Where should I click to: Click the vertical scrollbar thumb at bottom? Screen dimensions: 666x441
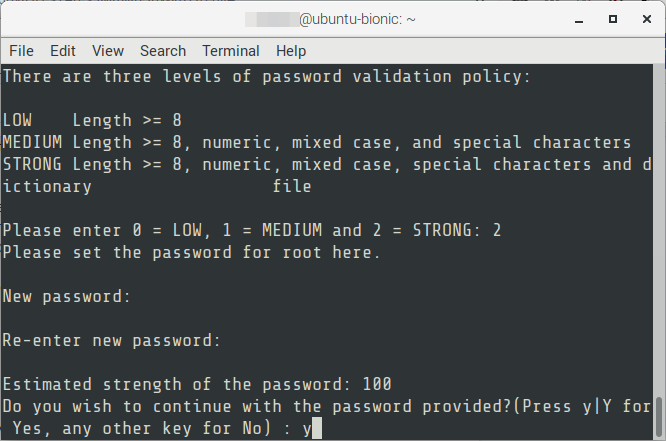[659, 418]
